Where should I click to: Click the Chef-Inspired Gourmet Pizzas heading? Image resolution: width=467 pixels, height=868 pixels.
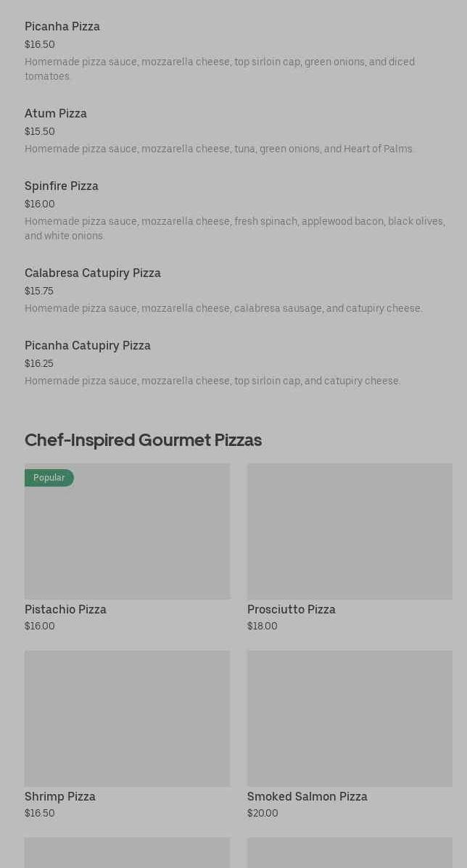pos(143,440)
